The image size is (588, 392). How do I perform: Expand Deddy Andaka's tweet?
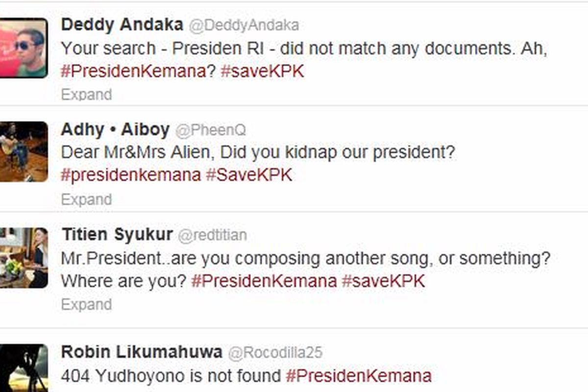86,94
